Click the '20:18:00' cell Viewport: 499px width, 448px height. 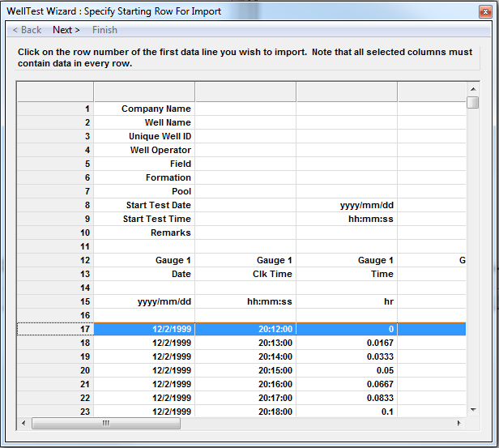tap(245, 411)
